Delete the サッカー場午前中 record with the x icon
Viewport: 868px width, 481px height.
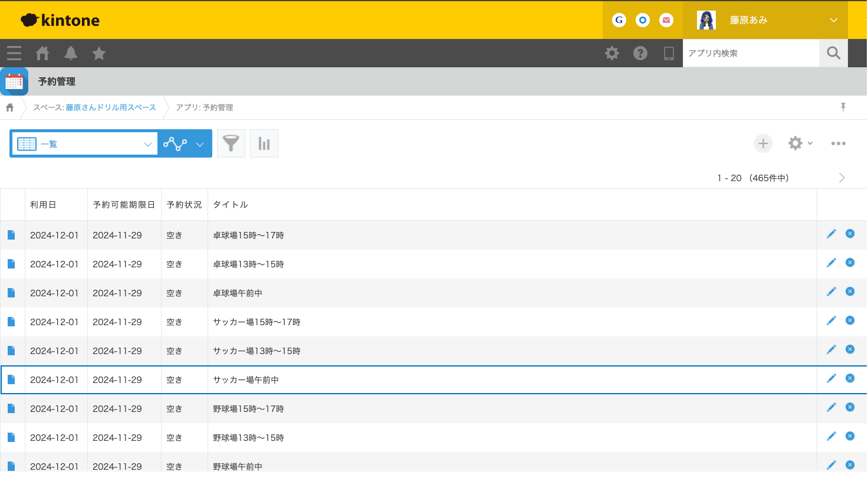[x=850, y=378]
